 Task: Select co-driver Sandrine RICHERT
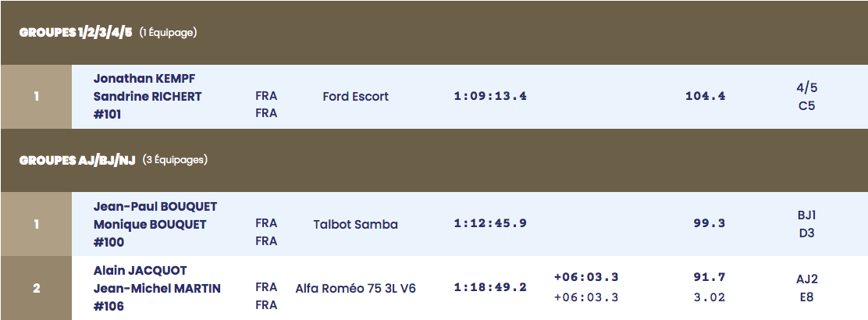point(148,96)
